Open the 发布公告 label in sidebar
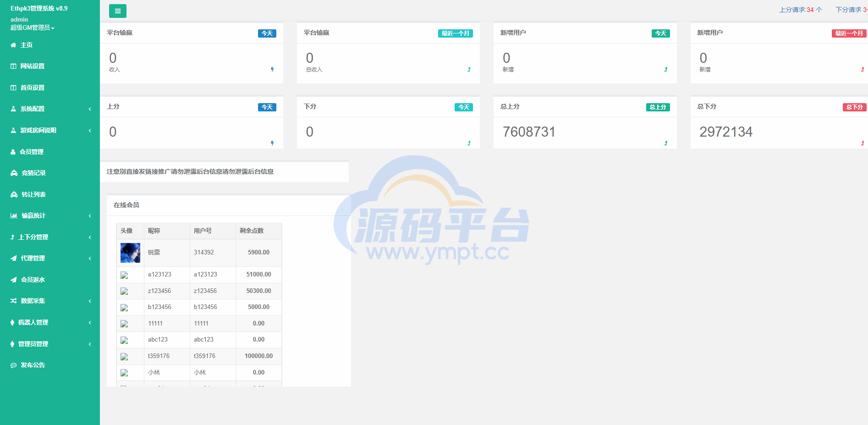The image size is (868, 425). click(x=33, y=365)
